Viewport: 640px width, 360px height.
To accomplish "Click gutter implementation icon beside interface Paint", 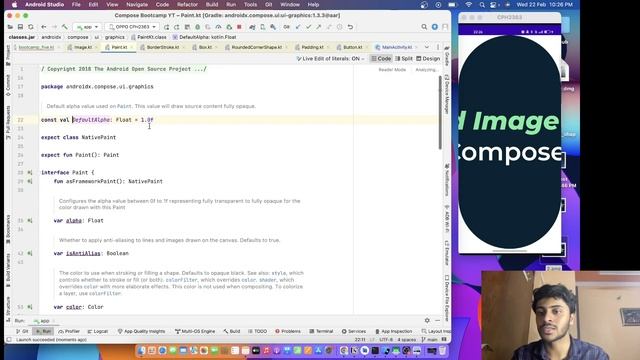I will [30, 173].
